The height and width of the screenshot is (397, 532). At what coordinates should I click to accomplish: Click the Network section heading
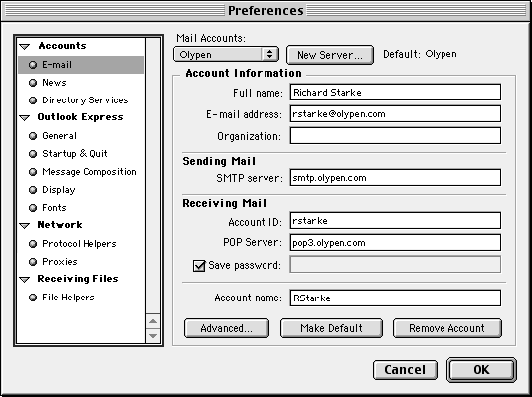pyautogui.click(x=60, y=225)
